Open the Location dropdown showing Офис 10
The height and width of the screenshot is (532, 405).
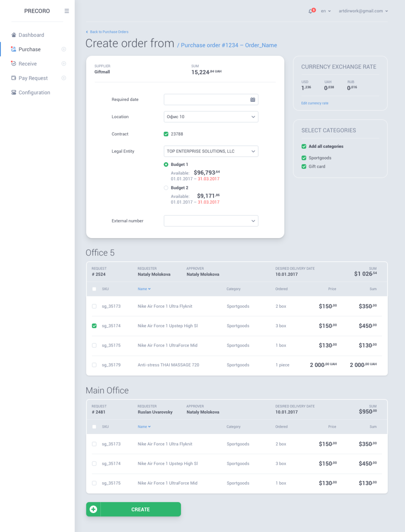pyautogui.click(x=211, y=117)
